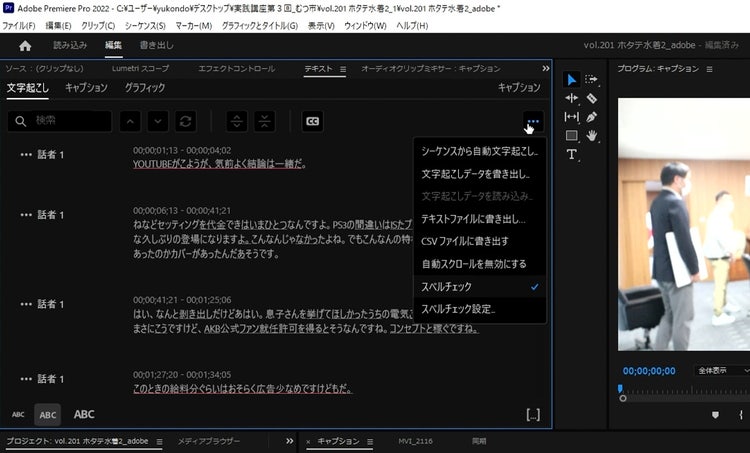Open the ヘルプ menu

tap(412, 25)
